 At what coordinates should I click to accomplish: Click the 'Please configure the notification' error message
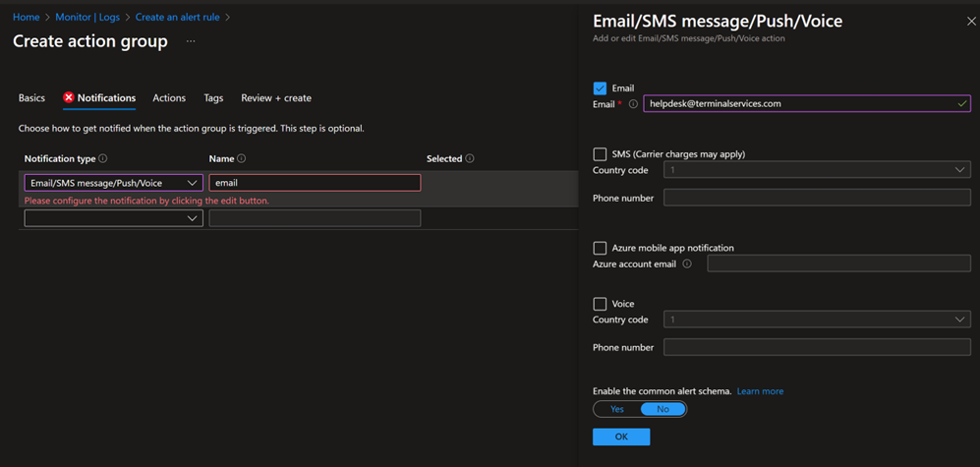(x=146, y=202)
